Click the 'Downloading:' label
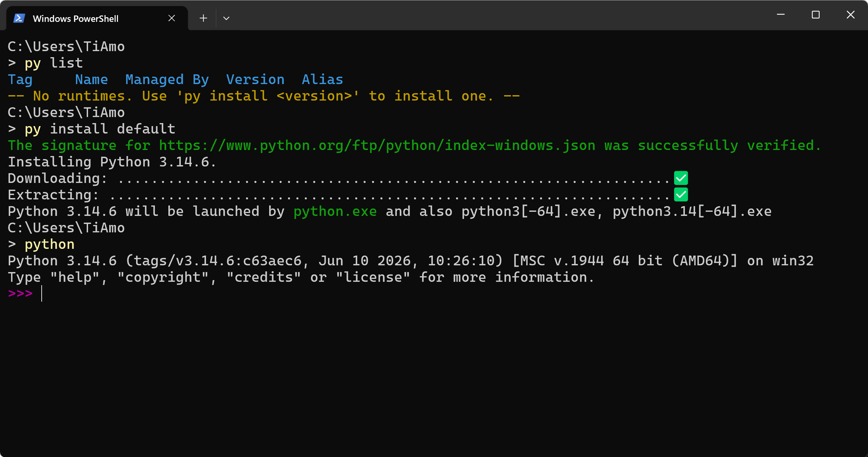The width and height of the screenshot is (868, 457). tap(57, 179)
